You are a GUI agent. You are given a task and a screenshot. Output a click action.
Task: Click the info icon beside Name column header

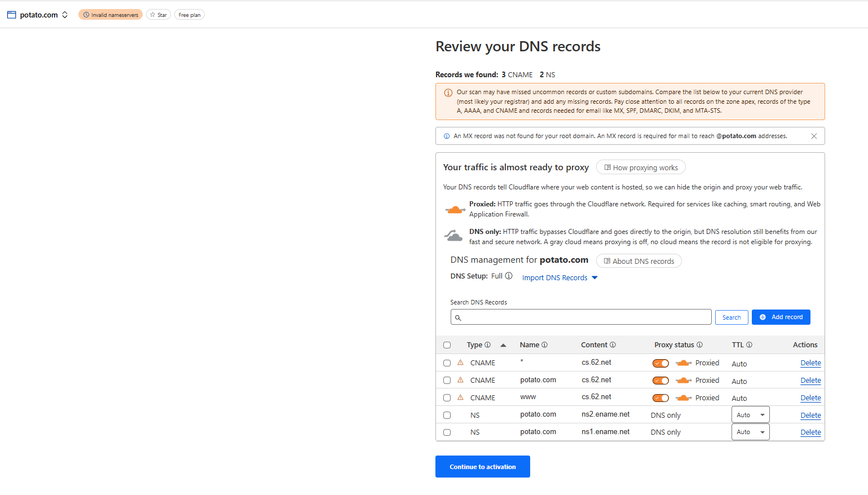544,345
